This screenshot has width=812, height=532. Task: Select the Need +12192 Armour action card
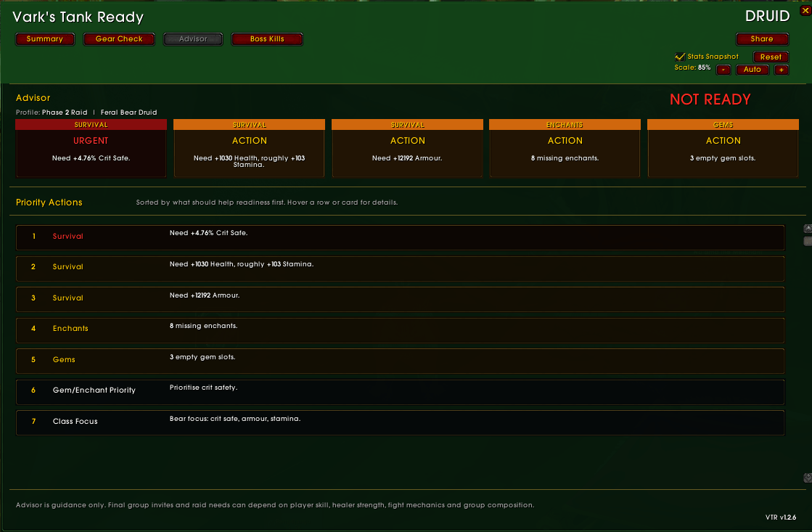(408, 148)
